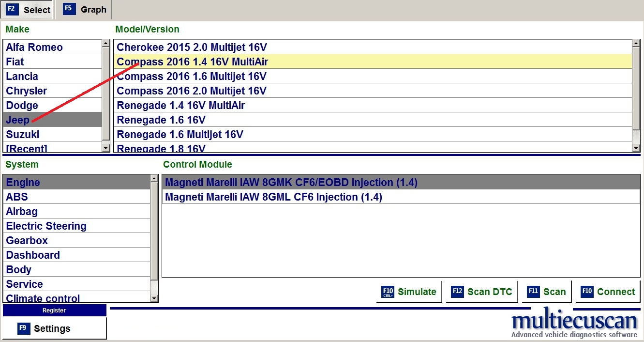Click the F11 Scan button
This screenshot has height=342, width=644.
coord(547,292)
